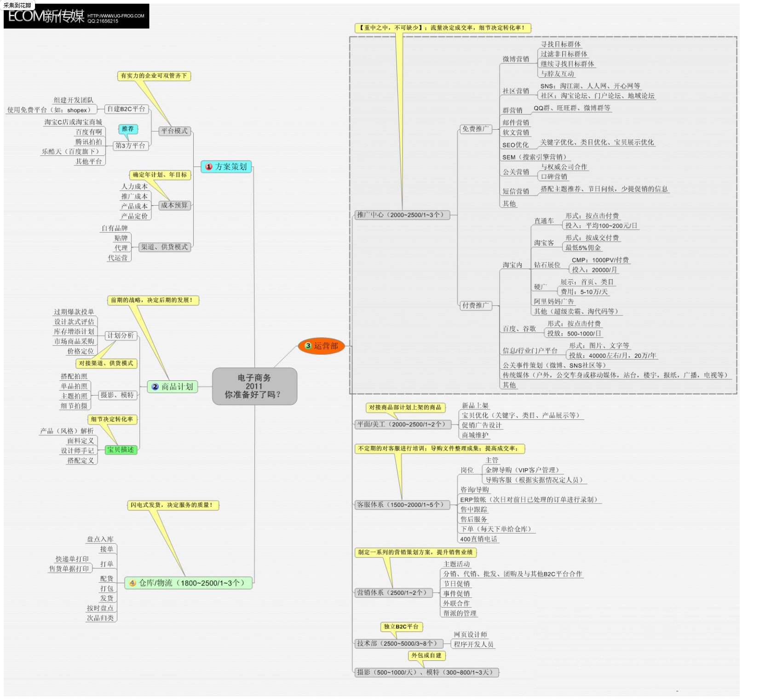Screen dimensions: 765x700
Task: Click the 节日促销 text
Action: [456, 584]
